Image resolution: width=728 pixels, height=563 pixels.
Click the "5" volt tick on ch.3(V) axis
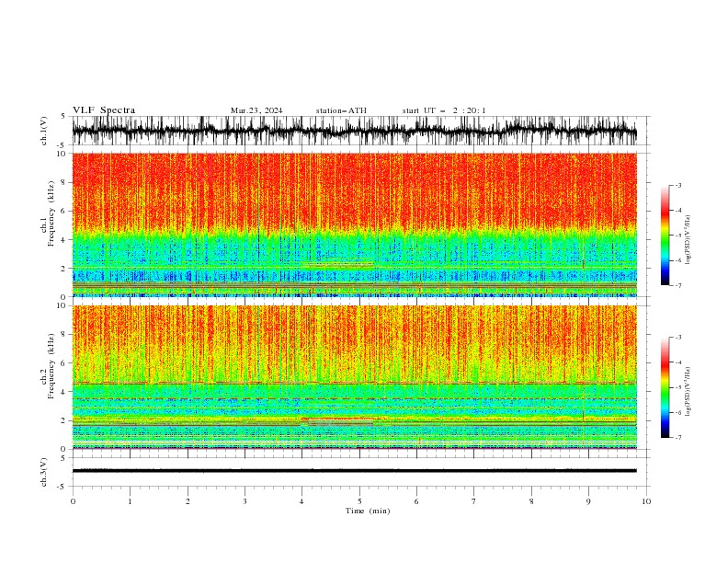pos(63,457)
